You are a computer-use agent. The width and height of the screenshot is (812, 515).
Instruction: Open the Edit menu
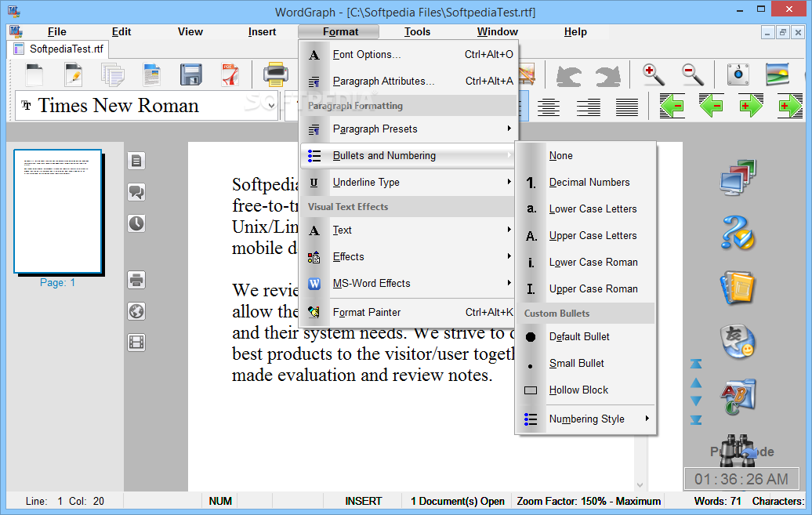121,31
